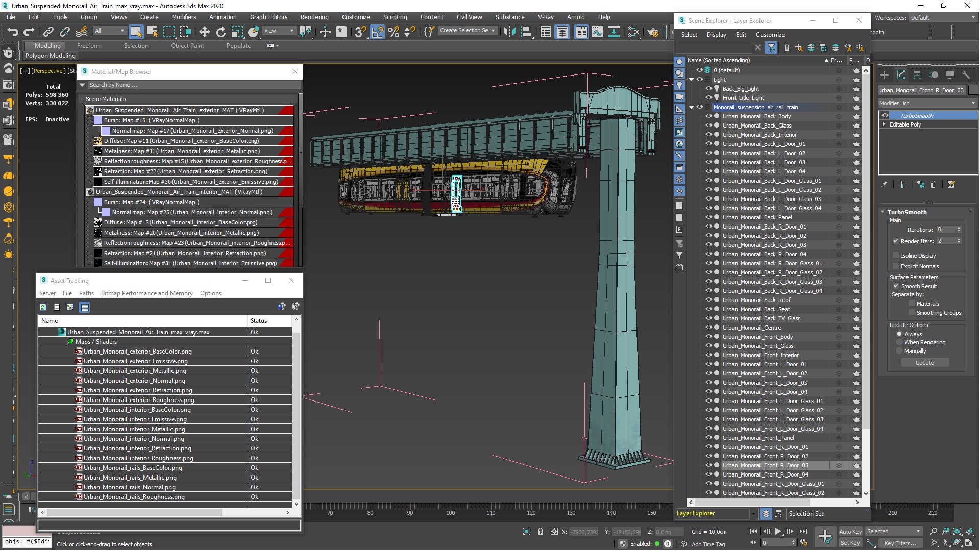Click the Lock icon in Scene Explorer toolbar
Viewport: 980px width, 551px height.
pyautogui.click(x=787, y=47)
